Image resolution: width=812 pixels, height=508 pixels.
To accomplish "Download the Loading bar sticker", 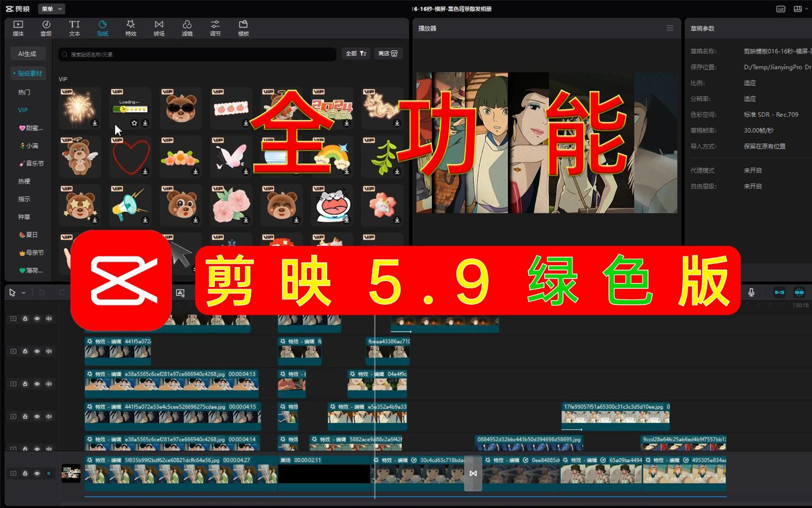I will pyautogui.click(x=145, y=123).
